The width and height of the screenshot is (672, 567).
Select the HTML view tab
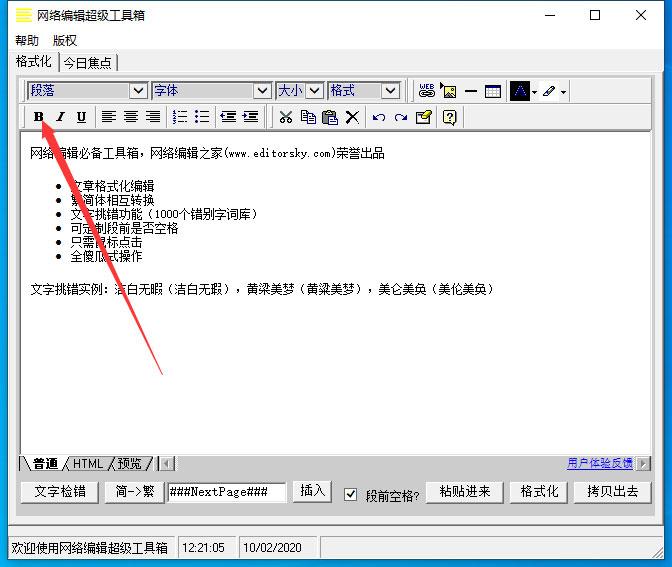point(88,464)
